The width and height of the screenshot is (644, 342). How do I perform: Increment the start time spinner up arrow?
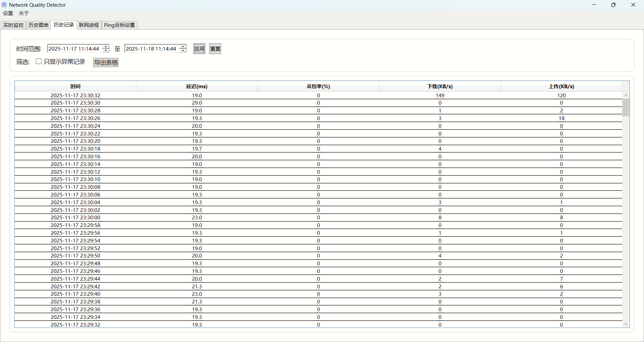tap(106, 47)
